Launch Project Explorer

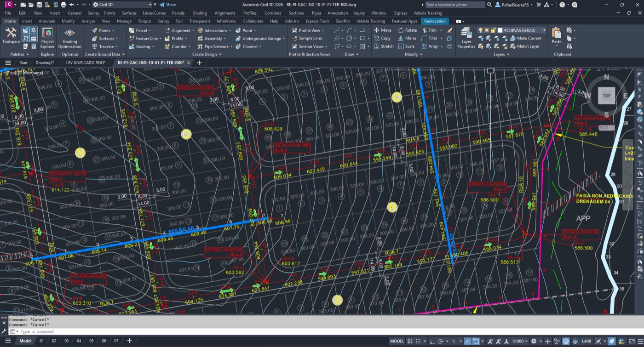pyautogui.click(x=47, y=38)
